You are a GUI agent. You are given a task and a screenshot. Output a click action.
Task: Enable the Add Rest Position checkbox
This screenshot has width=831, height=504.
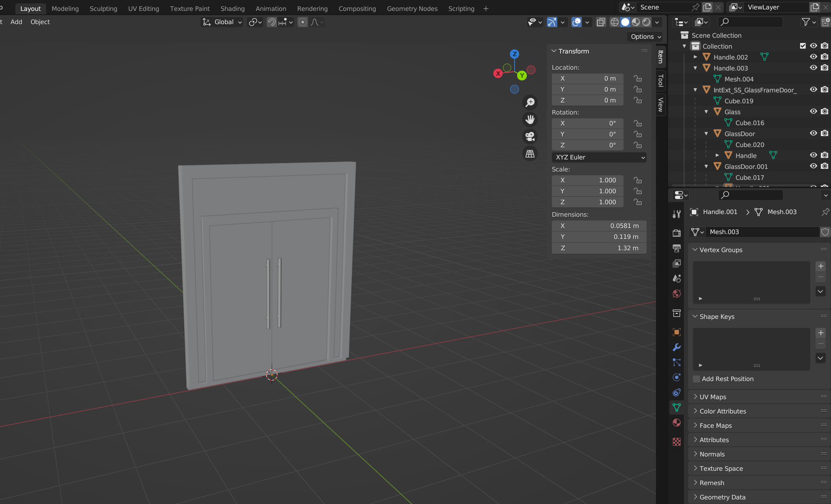click(697, 379)
